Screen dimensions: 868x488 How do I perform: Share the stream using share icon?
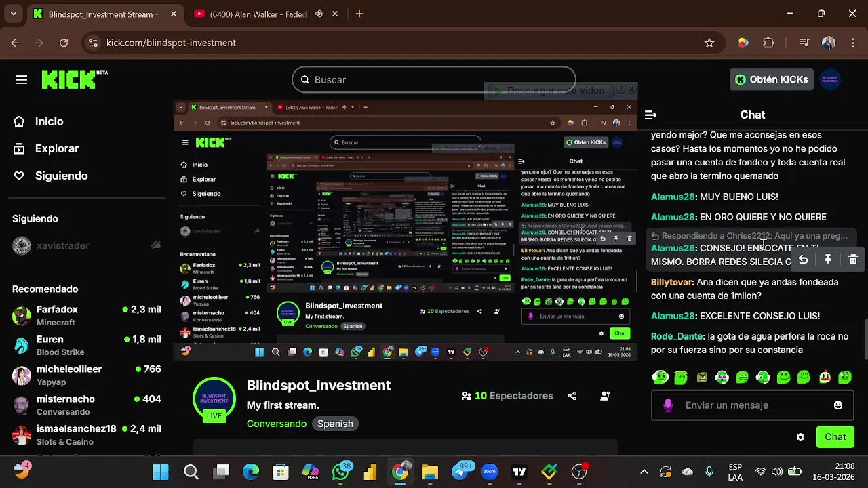572,396
